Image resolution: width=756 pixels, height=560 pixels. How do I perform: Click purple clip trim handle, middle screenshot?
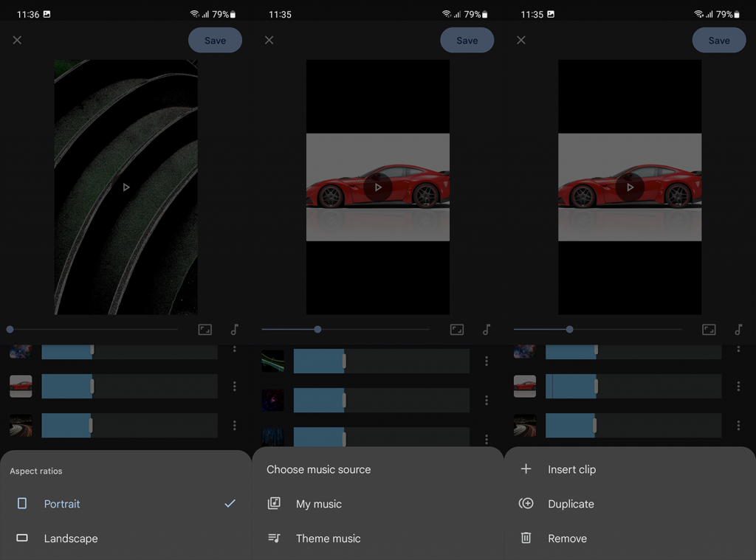(x=344, y=400)
